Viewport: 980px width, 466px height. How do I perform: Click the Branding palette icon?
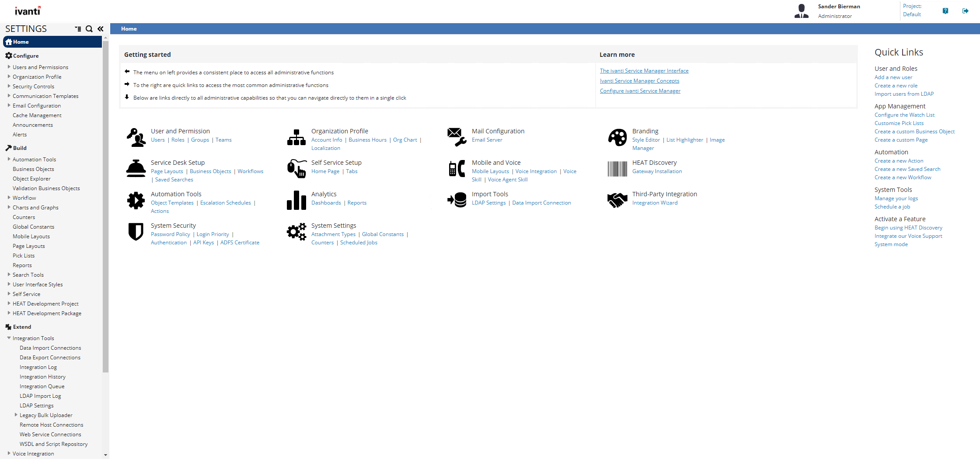point(617,137)
